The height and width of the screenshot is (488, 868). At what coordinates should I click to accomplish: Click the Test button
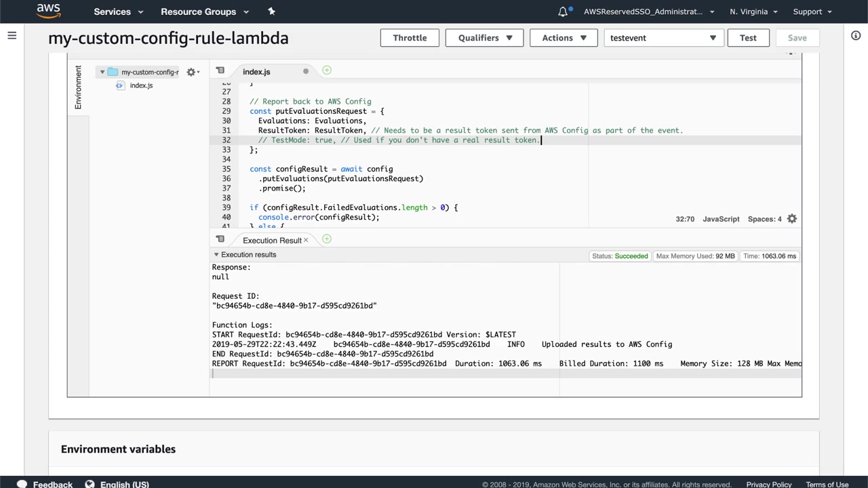pos(748,38)
